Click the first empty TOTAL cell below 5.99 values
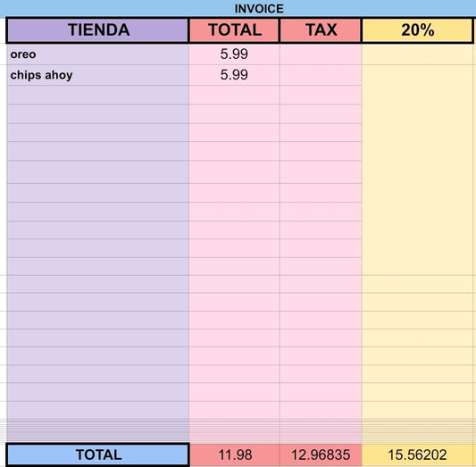 click(234, 95)
